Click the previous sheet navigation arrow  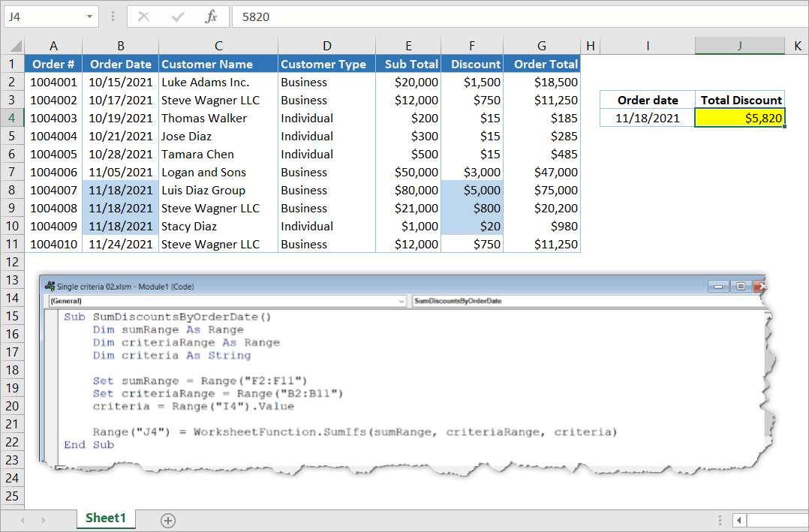(23, 520)
